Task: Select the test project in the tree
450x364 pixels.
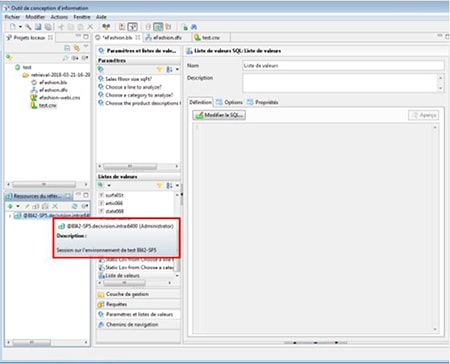Action: (23, 67)
